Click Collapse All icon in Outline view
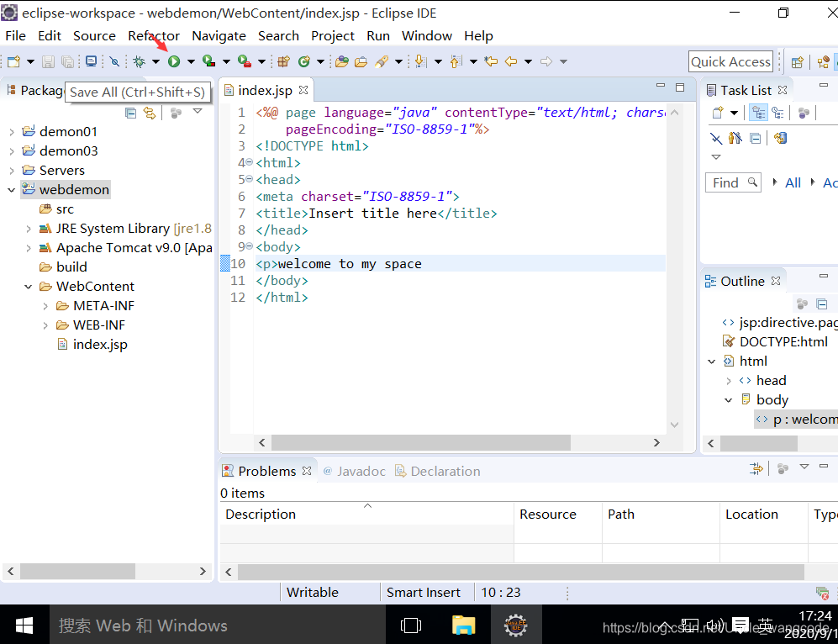Viewport: 838px width, 644px height. (x=822, y=304)
